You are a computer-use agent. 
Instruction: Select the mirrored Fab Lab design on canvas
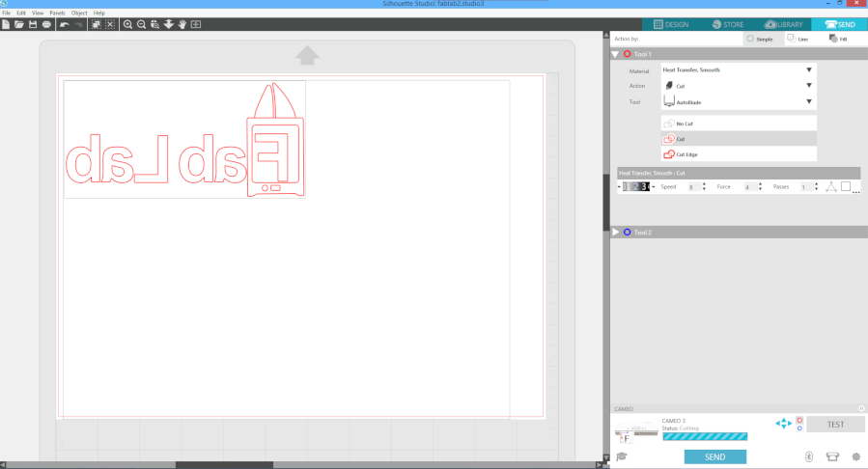pos(184,139)
